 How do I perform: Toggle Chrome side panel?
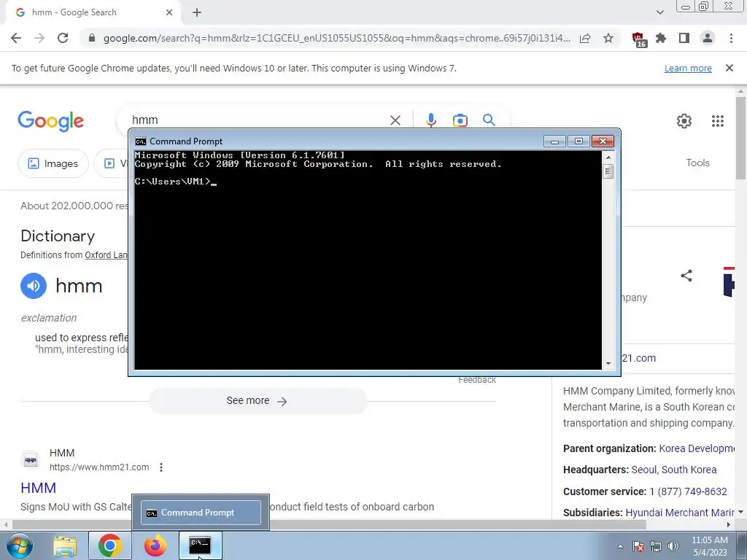click(684, 38)
